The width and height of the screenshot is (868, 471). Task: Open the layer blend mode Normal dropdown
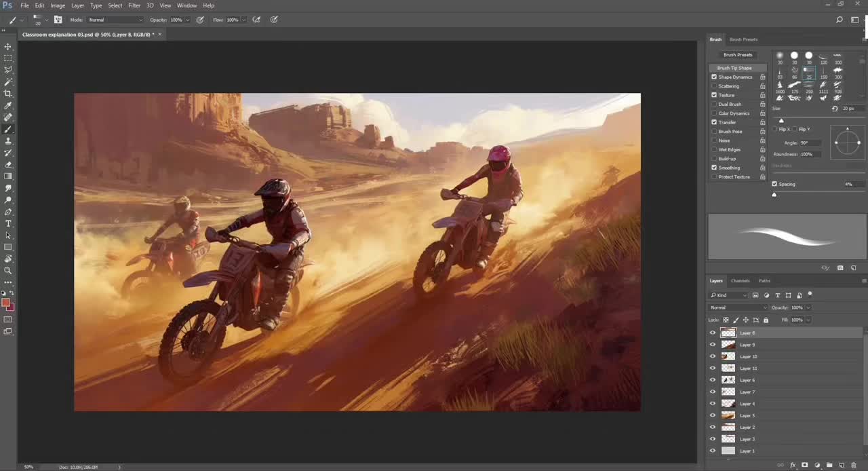(738, 307)
